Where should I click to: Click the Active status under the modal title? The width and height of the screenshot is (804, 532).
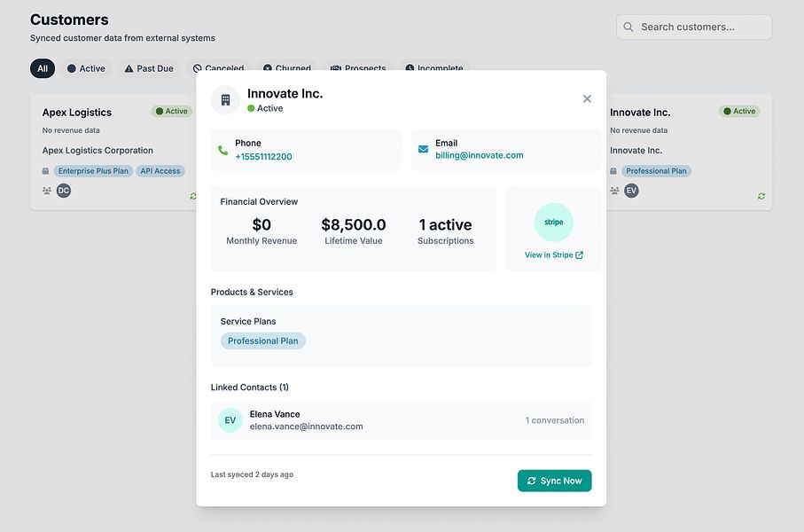(x=265, y=108)
